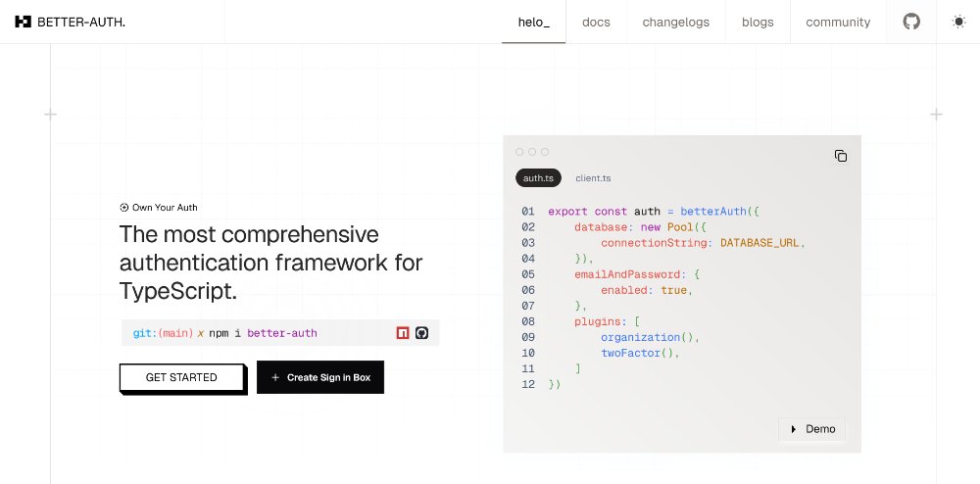Click the Own Your Auth arrow icon
Viewport: 980px width, 484px height.
pyautogui.click(x=123, y=208)
